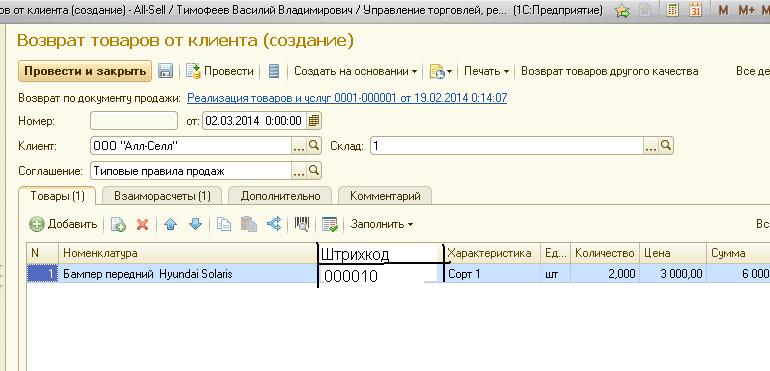Click the barcode scanner search icon
This screenshot has height=371, width=770.
pyautogui.click(x=302, y=225)
